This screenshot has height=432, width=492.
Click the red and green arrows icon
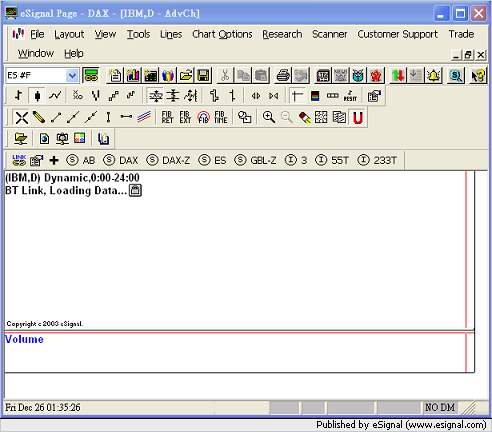pos(398,76)
